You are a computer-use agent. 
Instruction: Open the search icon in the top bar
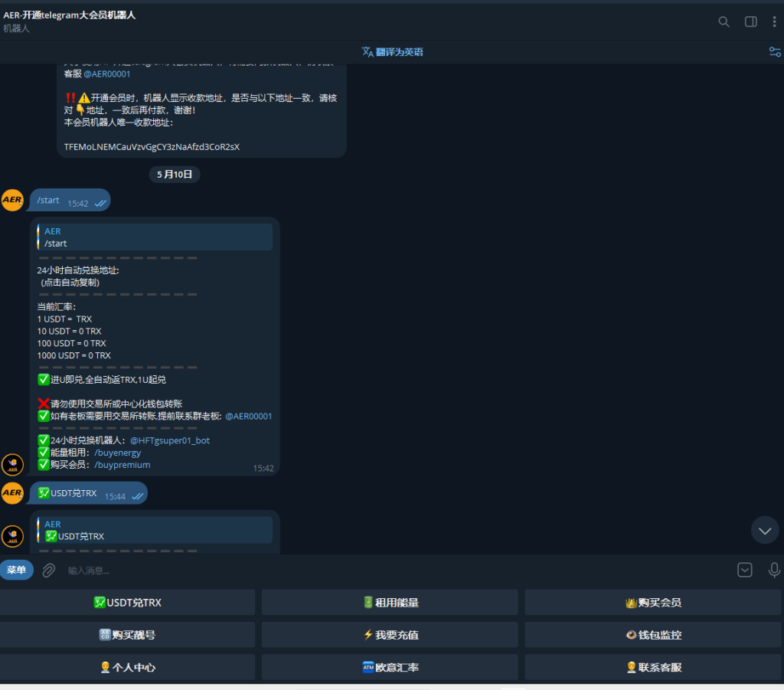pos(723,21)
